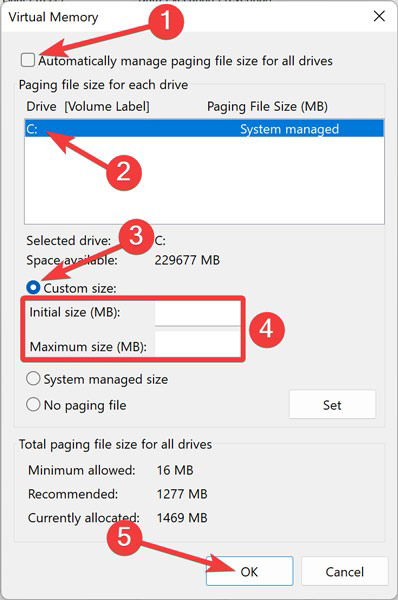Click the red step 5 marker
Viewport: 398px width, 600px height.
tap(124, 536)
